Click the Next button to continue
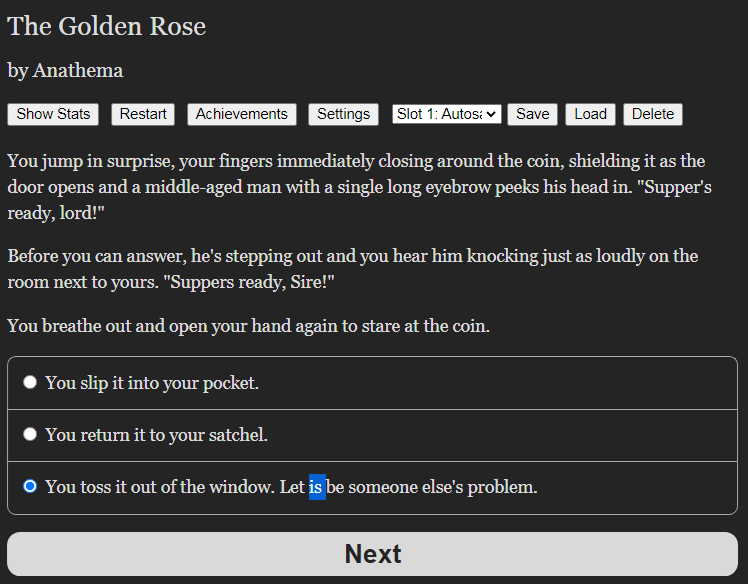This screenshot has height=584, width=748. pos(373,554)
